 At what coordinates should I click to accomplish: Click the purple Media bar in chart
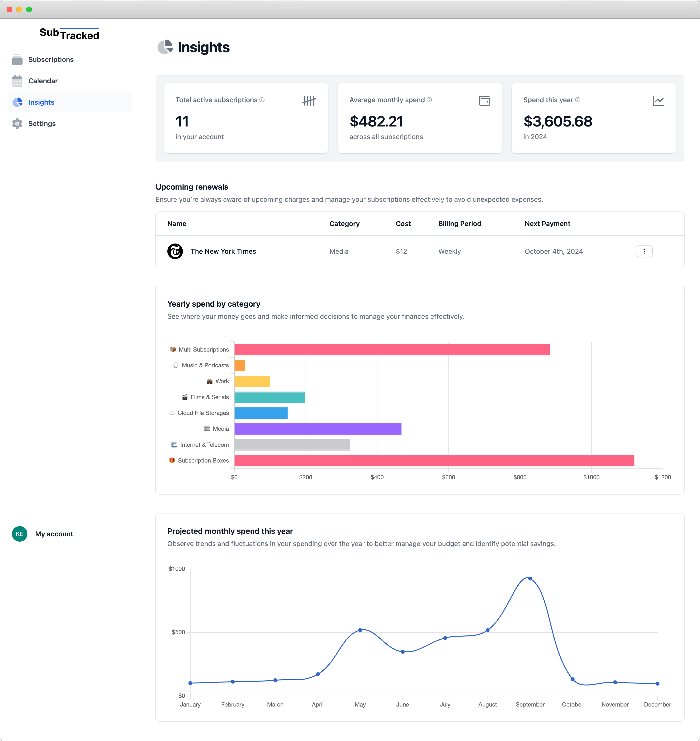point(317,429)
